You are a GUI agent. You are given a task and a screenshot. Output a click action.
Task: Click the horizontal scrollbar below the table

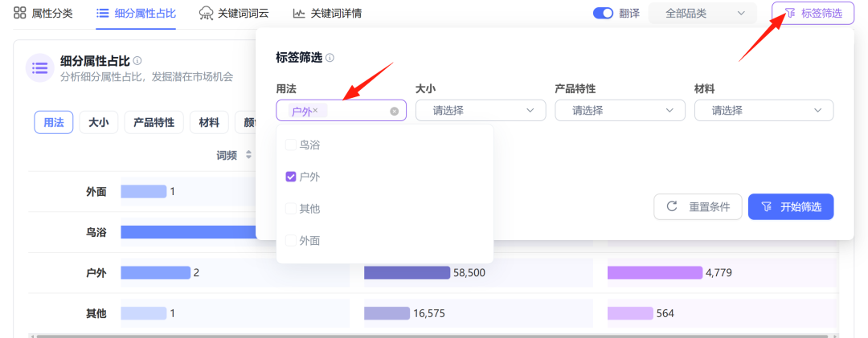(432, 336)
